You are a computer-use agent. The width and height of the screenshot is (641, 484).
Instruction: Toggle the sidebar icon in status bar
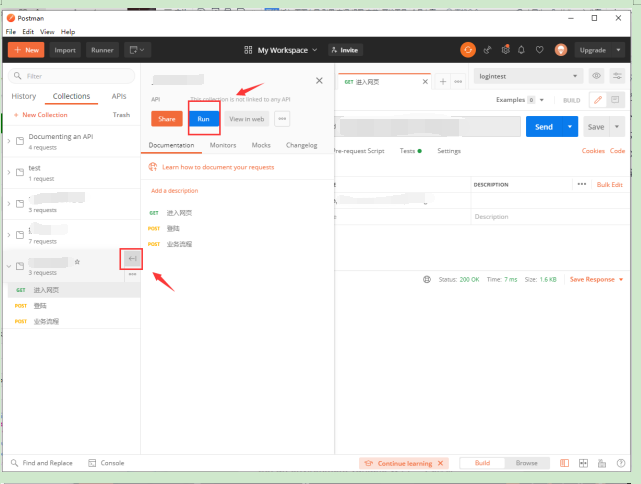[x=564, y=463]
